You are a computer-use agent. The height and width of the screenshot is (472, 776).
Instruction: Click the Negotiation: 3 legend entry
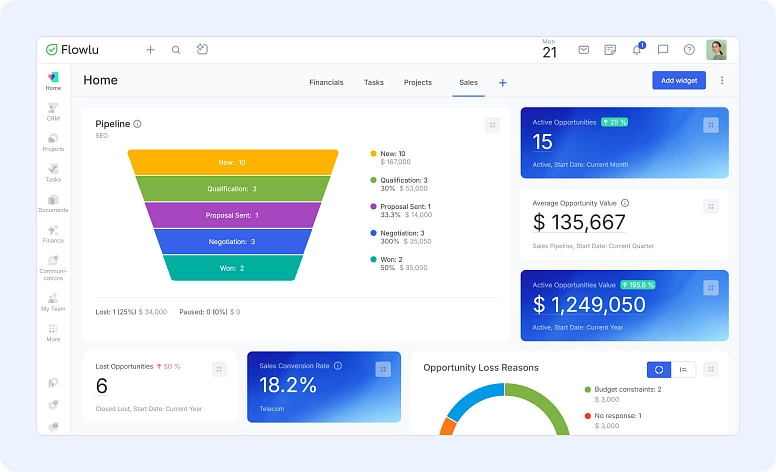(x=401, y=237)
